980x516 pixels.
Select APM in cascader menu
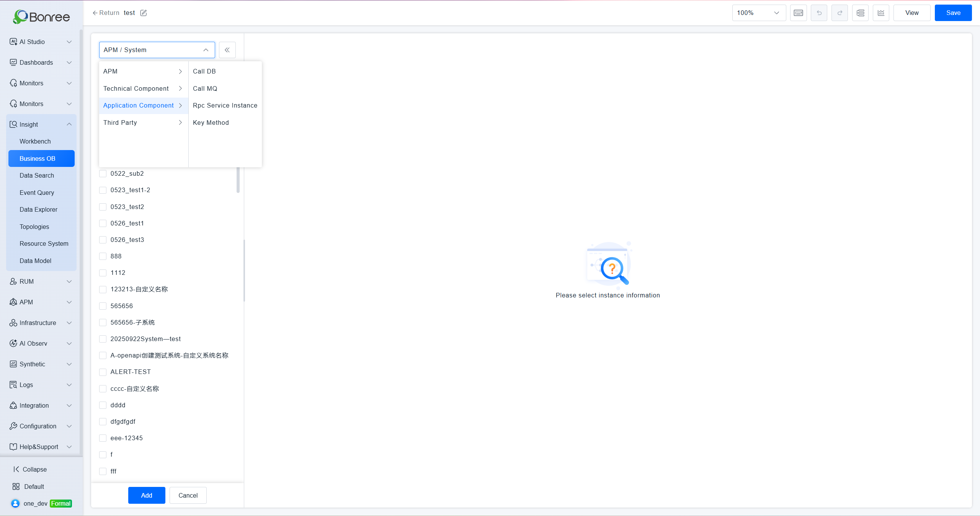(x=144, y=72)
